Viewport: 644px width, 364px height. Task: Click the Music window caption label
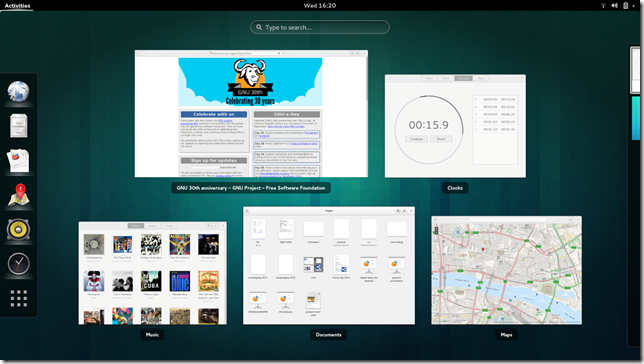(152, 334)
